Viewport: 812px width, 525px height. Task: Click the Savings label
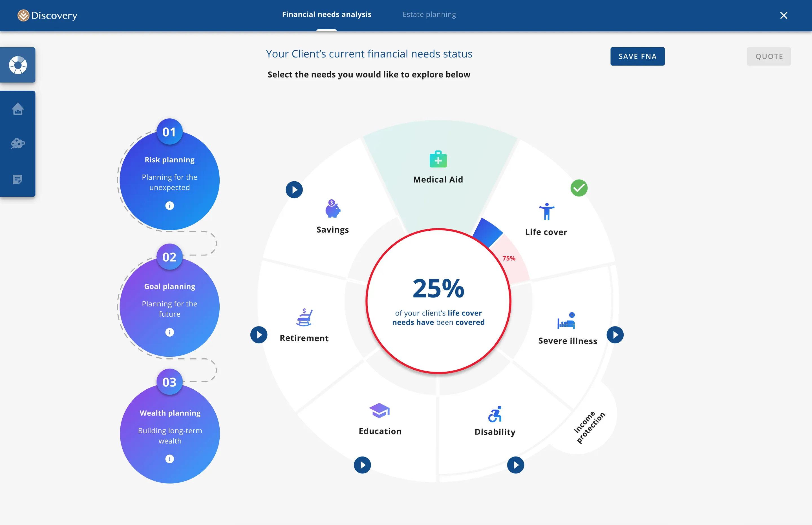tap(332, 230)
